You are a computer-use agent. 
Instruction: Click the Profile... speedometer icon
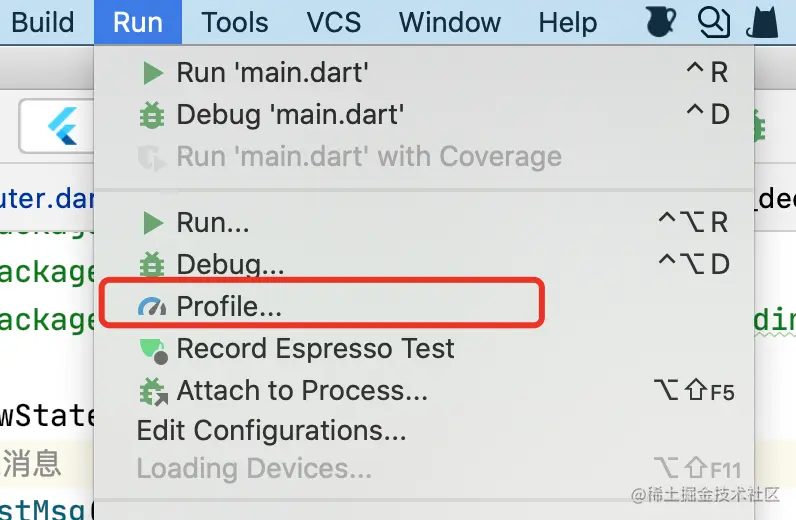click(152, 307)
